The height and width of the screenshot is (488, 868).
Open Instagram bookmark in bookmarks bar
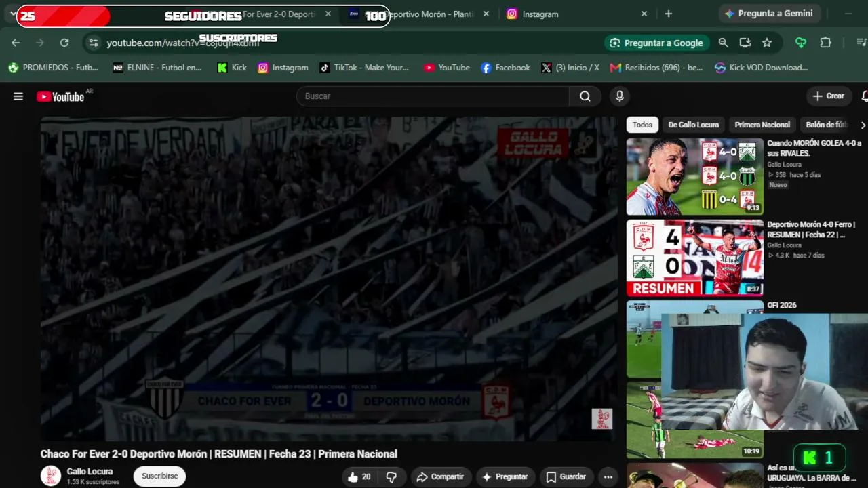click(283, 68)
